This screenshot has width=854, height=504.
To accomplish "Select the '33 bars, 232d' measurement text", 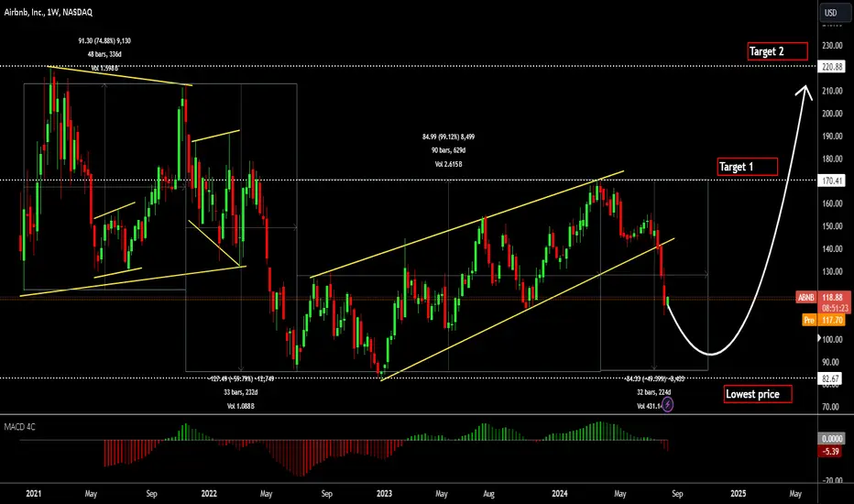I will click(x=241, y=392).
